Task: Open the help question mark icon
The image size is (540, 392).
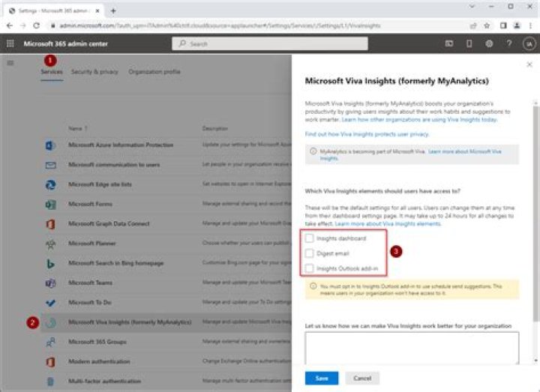Action: coord(509,43)
